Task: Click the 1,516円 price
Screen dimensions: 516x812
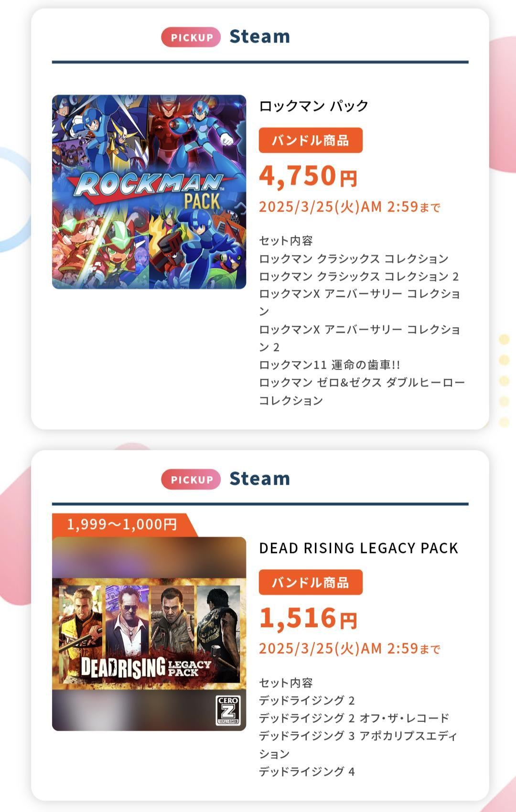Action: pos(308,618)
